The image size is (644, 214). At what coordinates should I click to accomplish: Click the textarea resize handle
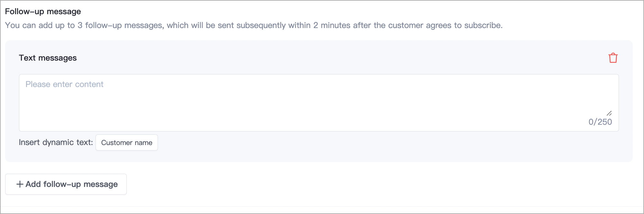click(609, 113)
